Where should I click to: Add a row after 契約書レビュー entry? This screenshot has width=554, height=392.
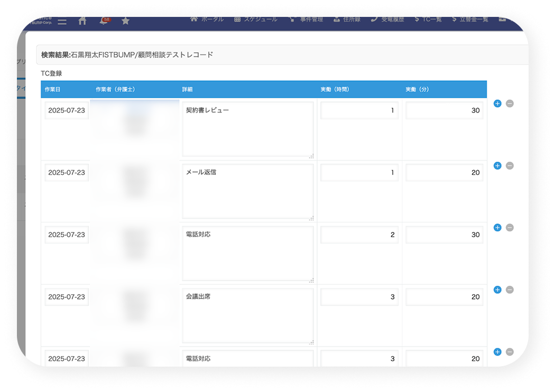[497, 104]
